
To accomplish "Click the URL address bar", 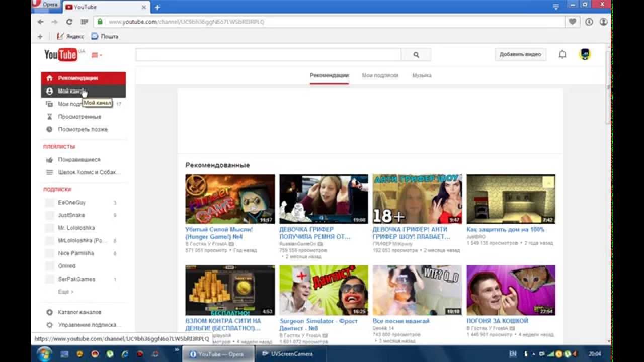I will point(330,22).
